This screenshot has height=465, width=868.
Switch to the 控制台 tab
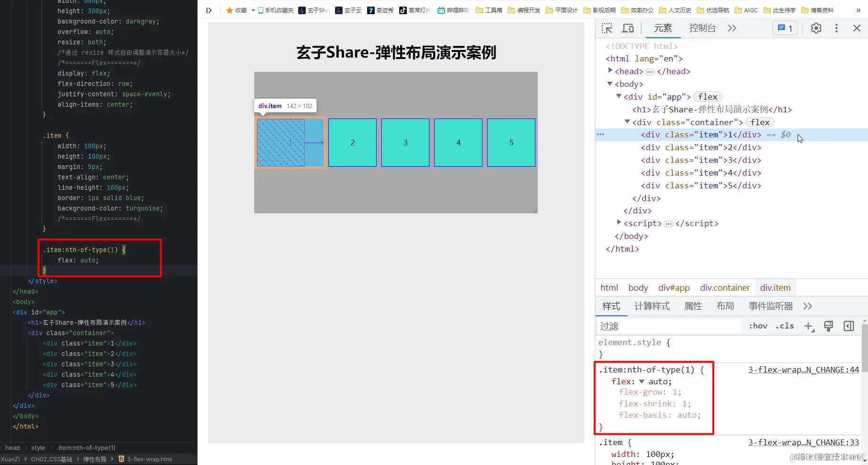tap(702, 28)
